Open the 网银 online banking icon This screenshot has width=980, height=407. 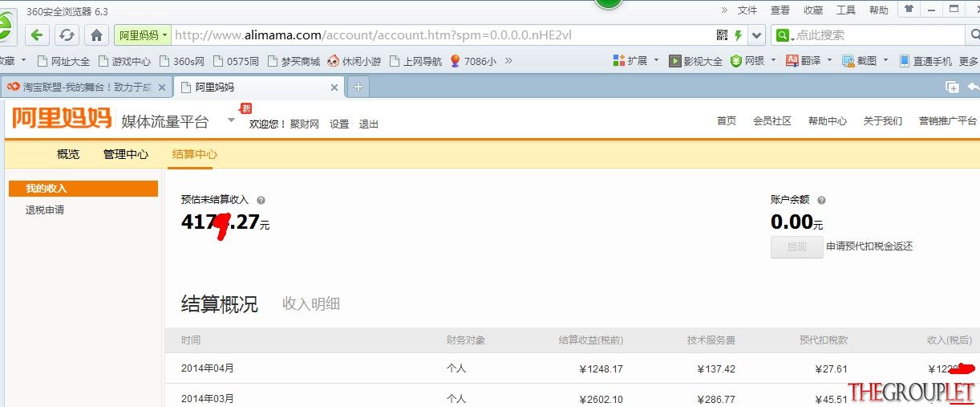point(747,61)
